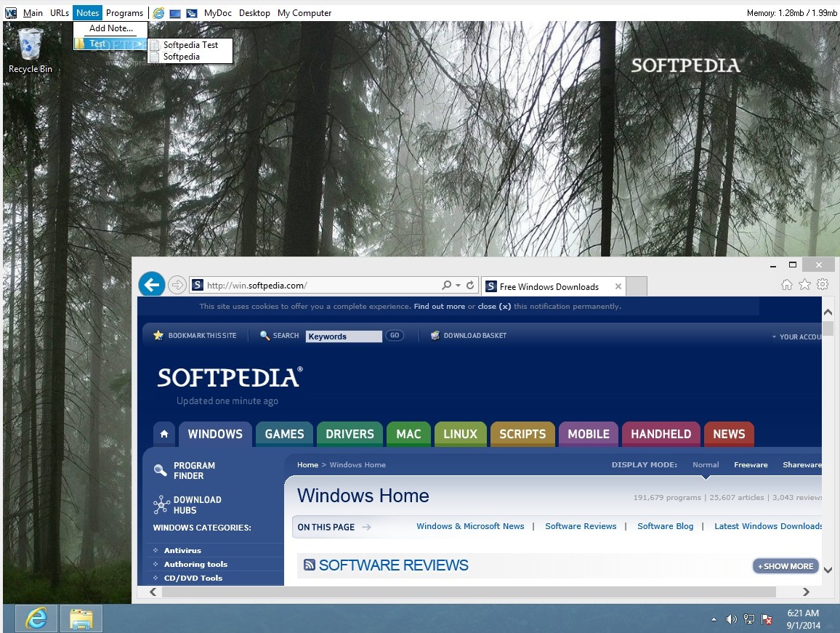Select the WINDOWS category tab

215,434
